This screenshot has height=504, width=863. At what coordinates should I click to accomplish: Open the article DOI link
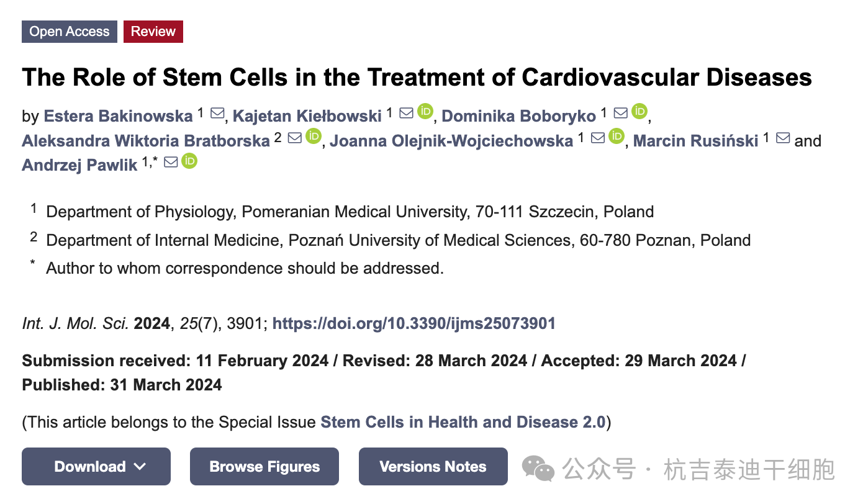tap(413, 323)
